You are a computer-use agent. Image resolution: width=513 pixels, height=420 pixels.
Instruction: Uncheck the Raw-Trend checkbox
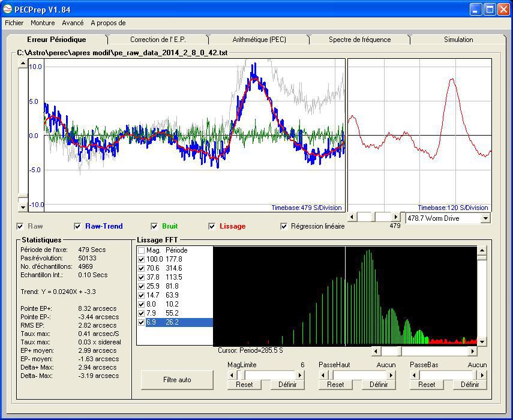(x=77, y=226)
